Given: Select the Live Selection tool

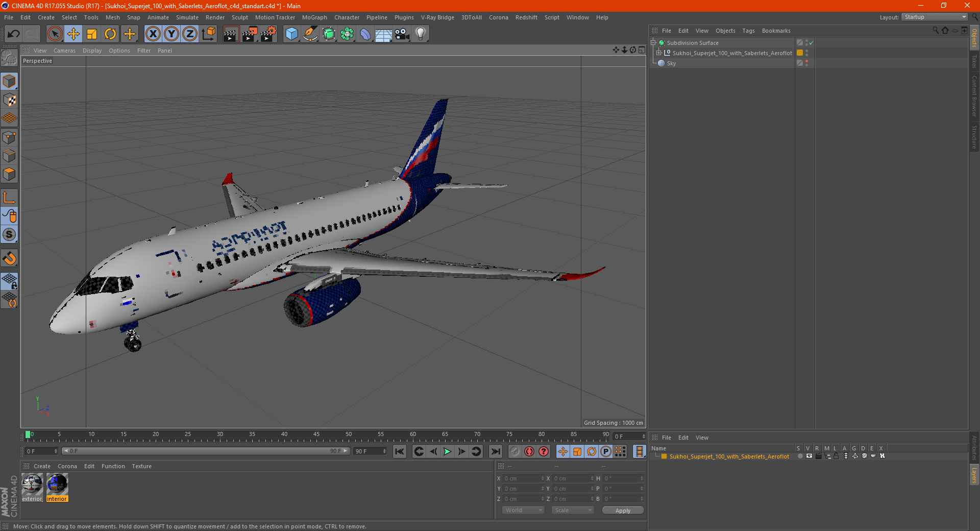Looking at the screenshot, I should [55, 34].
